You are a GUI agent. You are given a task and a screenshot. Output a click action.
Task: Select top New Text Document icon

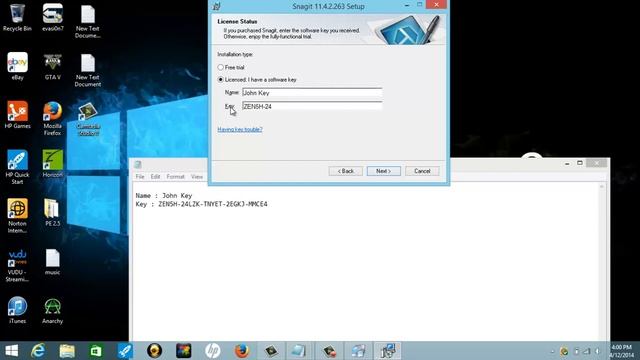pyautogui.click(x=88, y=21)
